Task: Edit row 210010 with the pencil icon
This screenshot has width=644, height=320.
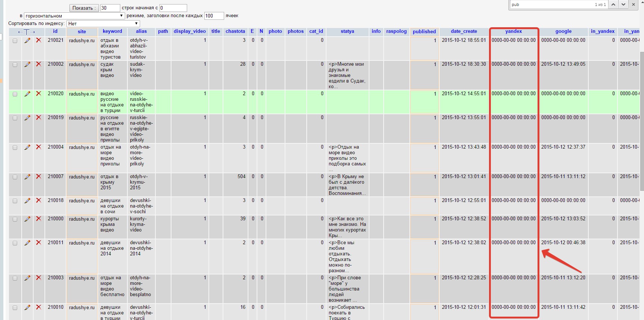Action: click(x=27, y=307)
